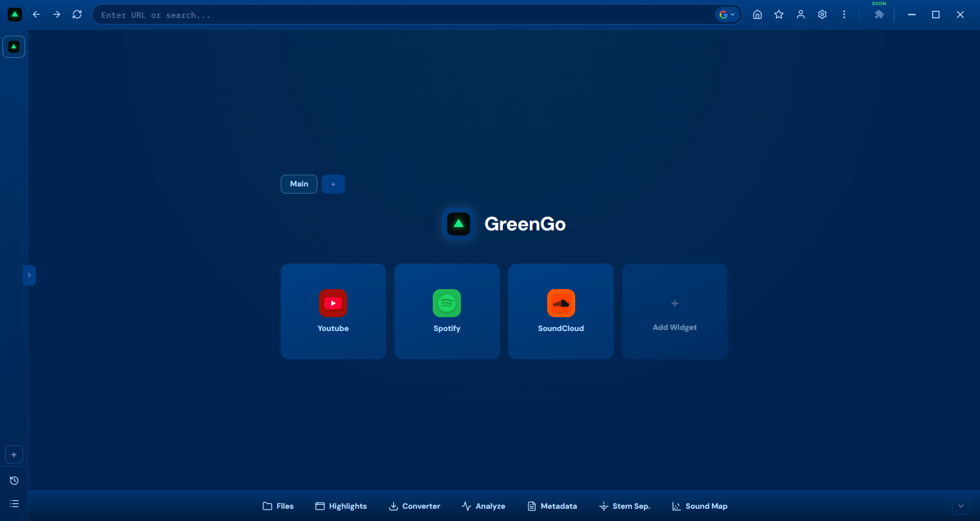This screenshot has width=980, height=521.
Task: Close the GreenGo window
Action: pos(960,15)
